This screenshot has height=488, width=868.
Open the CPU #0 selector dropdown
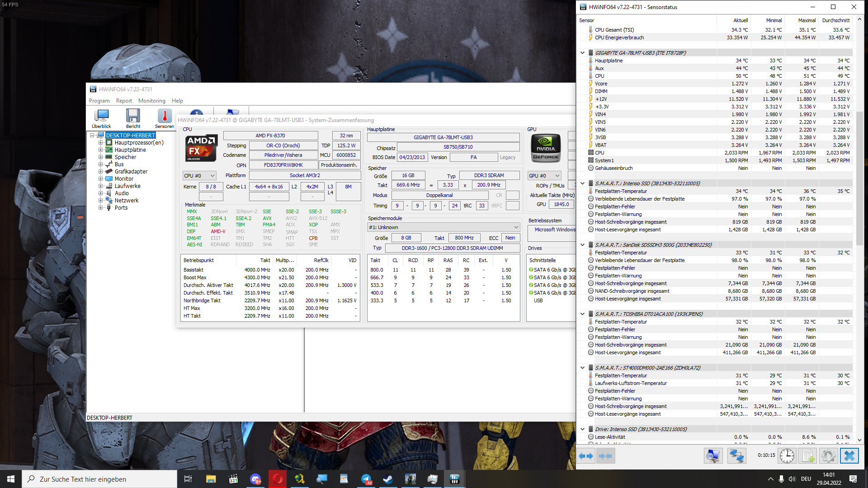coord(199,176)
